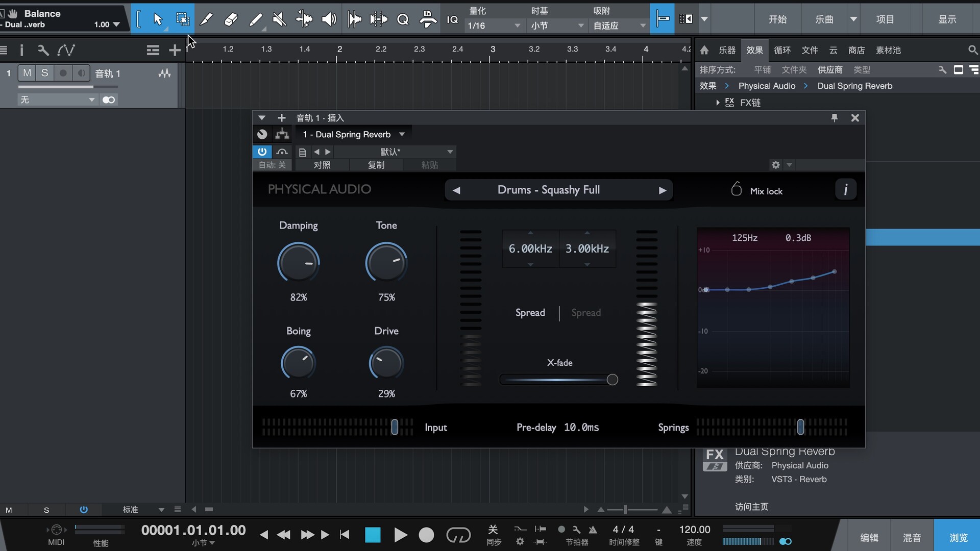Open the IQ input quantize option
This screenshot has height=551, width=980.
coord(452,19)
